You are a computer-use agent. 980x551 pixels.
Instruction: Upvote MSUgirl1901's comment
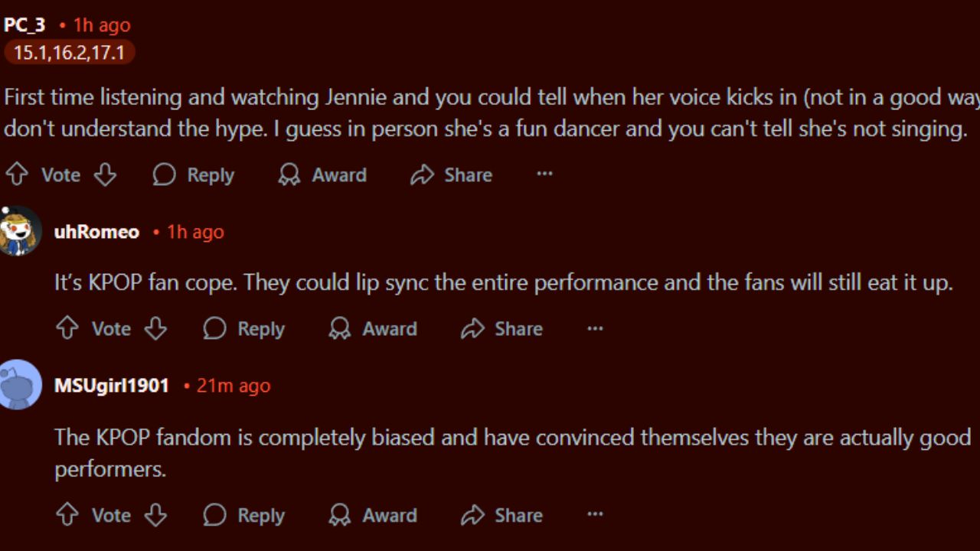67,515
